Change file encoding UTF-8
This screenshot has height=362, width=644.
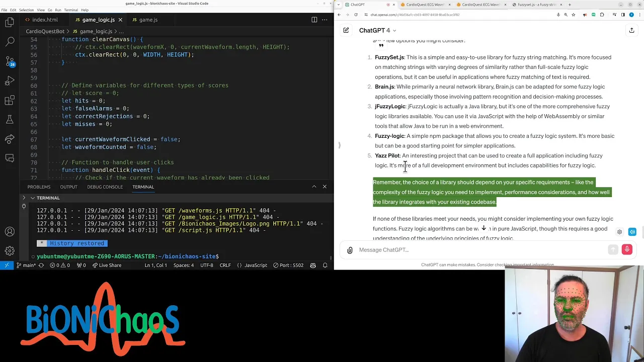[x=207, y=265]
